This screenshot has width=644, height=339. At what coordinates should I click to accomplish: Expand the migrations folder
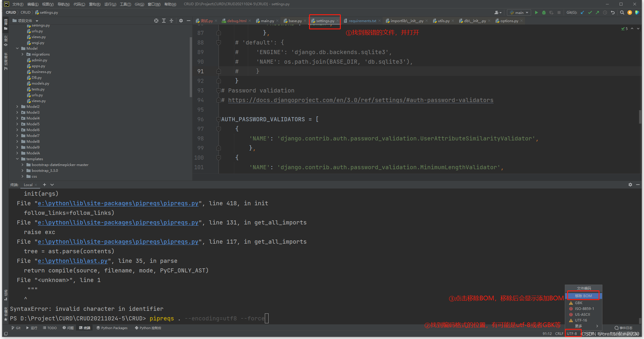pos(23,54)
